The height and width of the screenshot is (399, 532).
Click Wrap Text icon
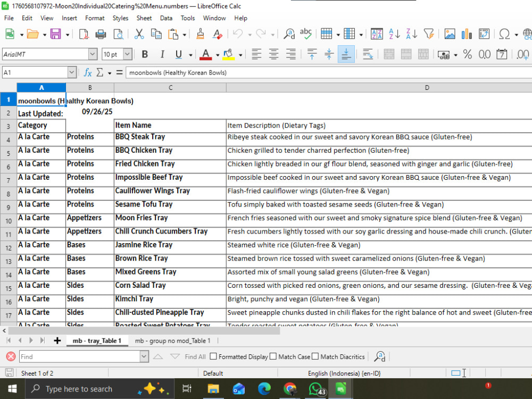pos(368,54)
